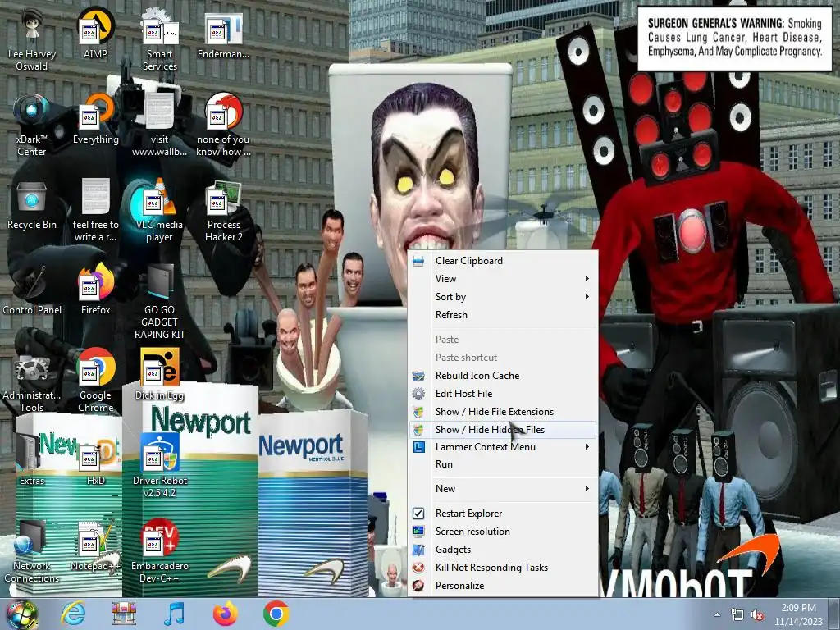Open the AIMP music note taskbar icon
The width and height of the screenshot is (840, 630).
click(x=174, y=614)
